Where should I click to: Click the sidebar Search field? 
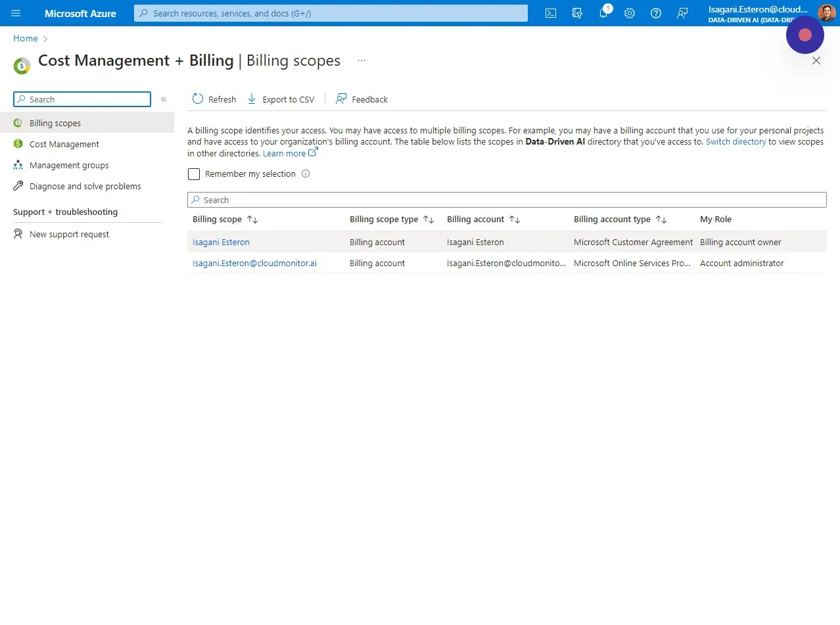[x=82, y=99]
